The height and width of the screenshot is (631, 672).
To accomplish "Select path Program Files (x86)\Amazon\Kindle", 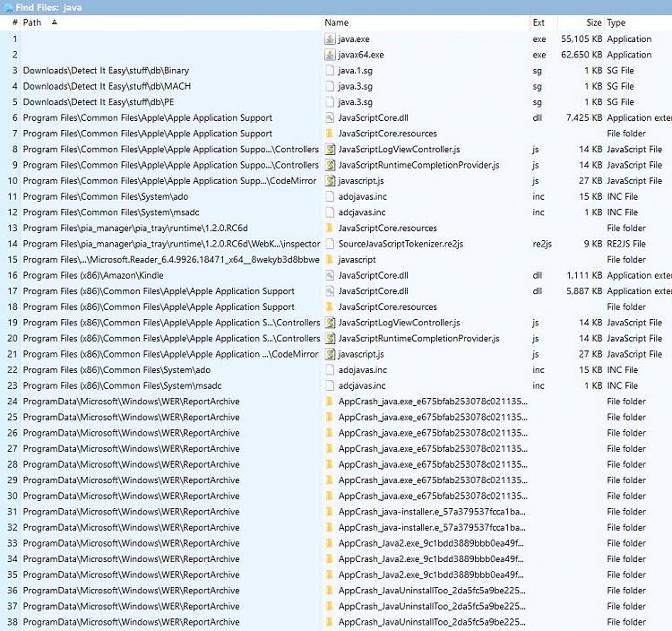I will pyautogui.click(x=93, y=276).
